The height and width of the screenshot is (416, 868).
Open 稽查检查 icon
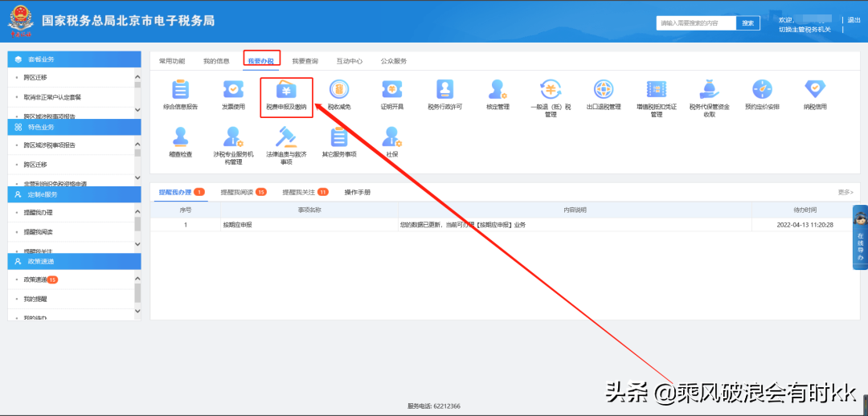coord(181,137)
